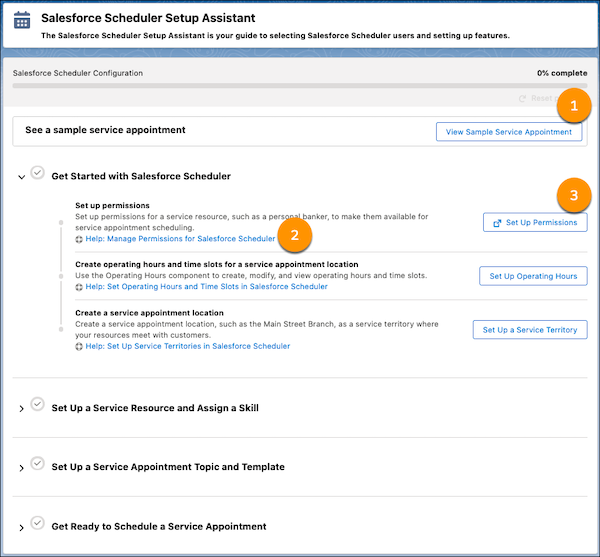Screen dimensions: 600x557
Task: Click the calendar icon beside Setup Assistant title
Action: pyautogui.click(x=22, y=20)
